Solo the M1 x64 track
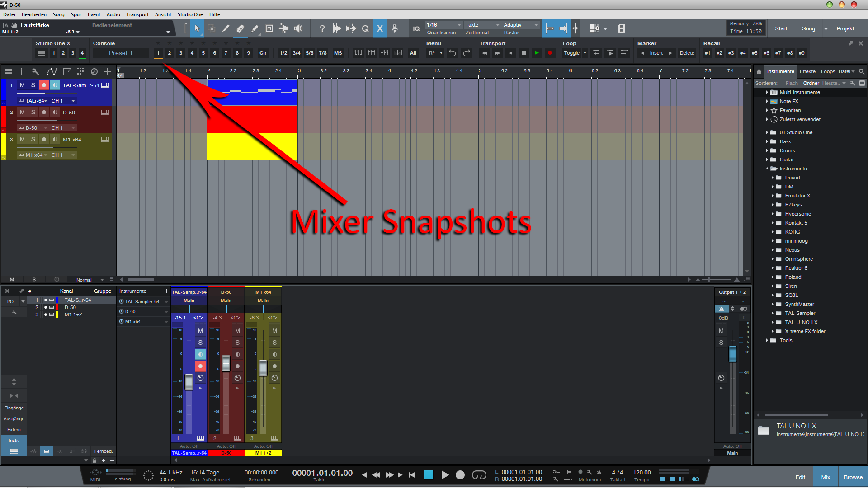 pyautogui.click(x=33, y=139)
